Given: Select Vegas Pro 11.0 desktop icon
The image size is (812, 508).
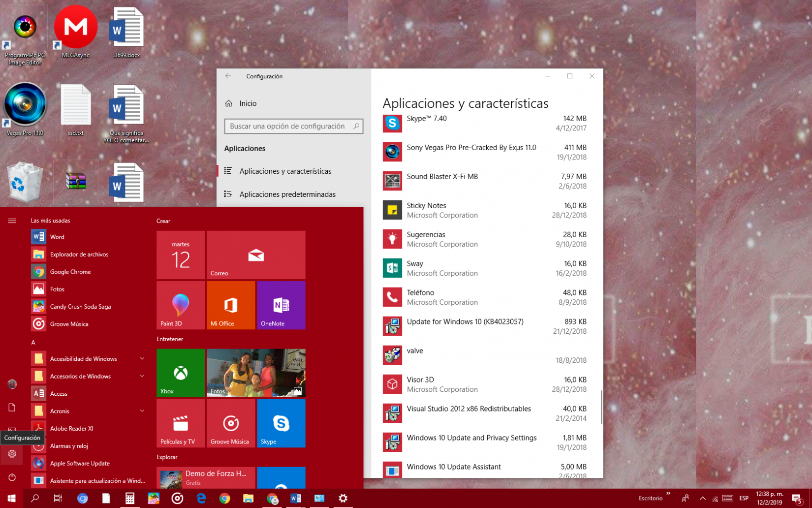Looking at the screenshot, I should coord(25,110).
